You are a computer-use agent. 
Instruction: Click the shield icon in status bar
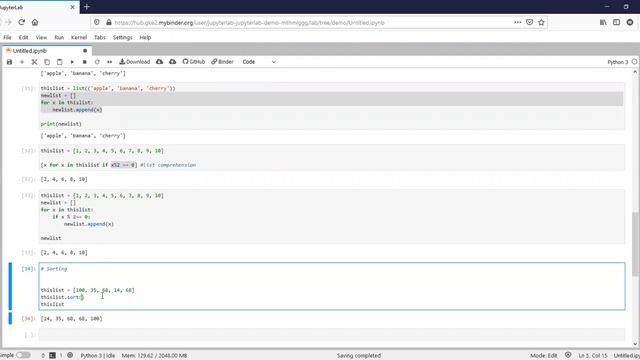pyautogui.click(x=568, y=355)
